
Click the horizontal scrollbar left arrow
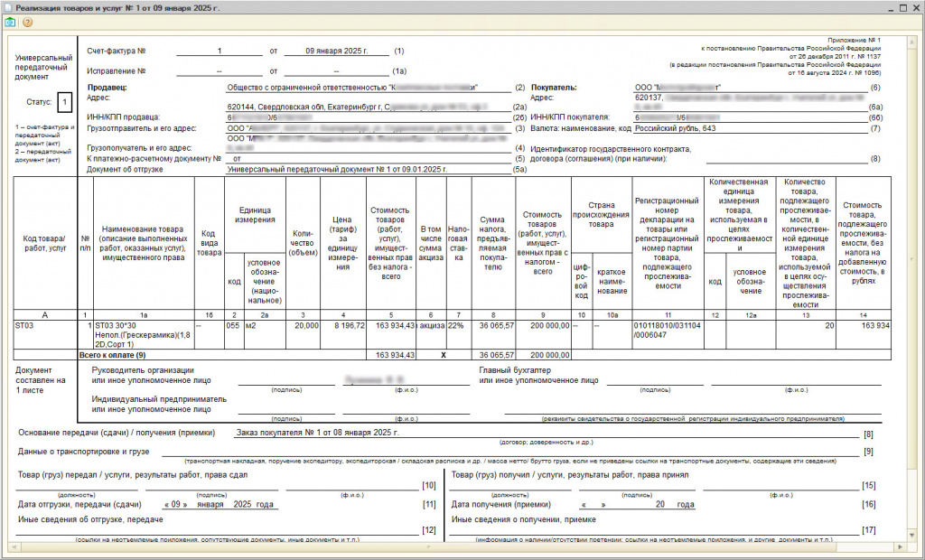coord(13,547)
